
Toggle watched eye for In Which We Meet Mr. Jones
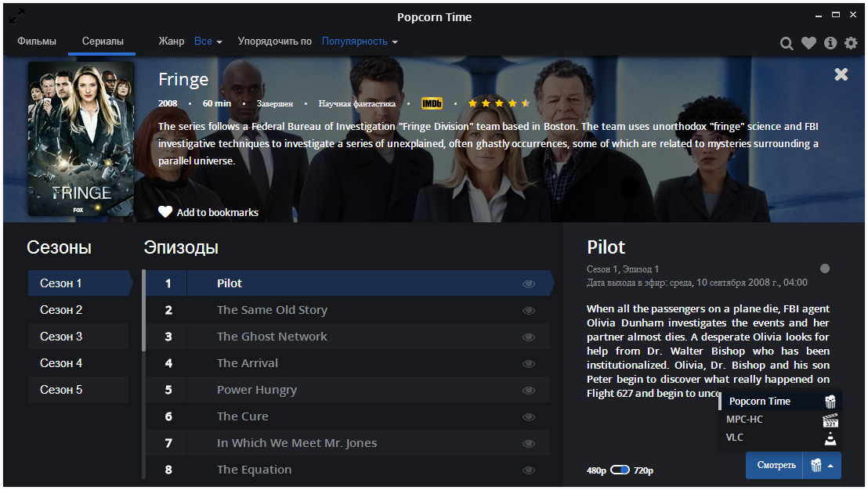coord(529,443)
